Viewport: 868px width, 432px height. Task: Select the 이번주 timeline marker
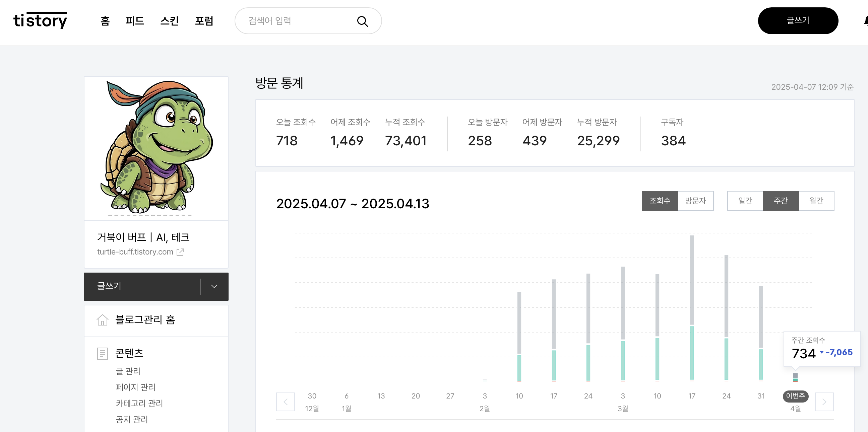coord(795,396)
